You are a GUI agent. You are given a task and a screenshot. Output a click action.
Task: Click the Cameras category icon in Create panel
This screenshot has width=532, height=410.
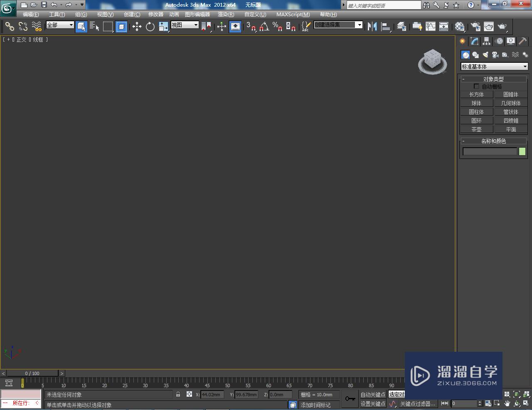click(x=495, y=54)
